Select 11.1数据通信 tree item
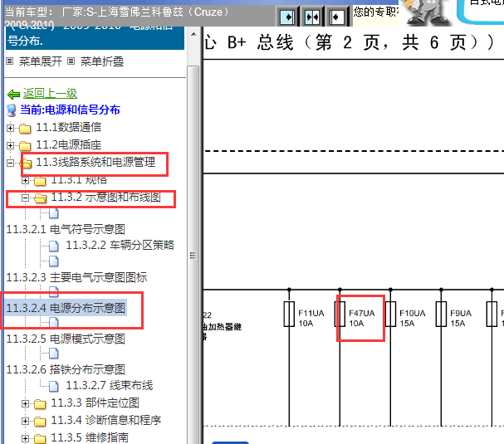This screenshot has height=444, width=504. point(68,127)
